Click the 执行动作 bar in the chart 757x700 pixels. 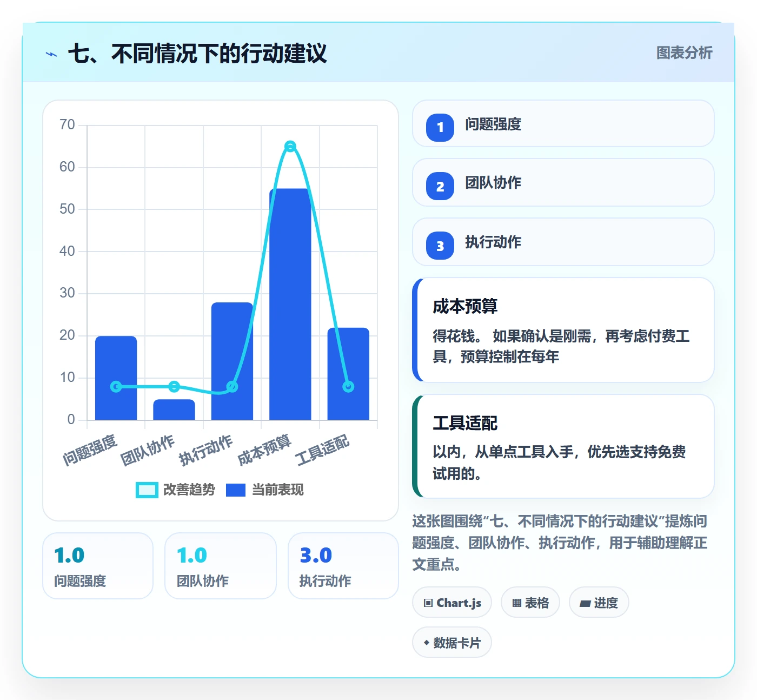pos(232,361)
